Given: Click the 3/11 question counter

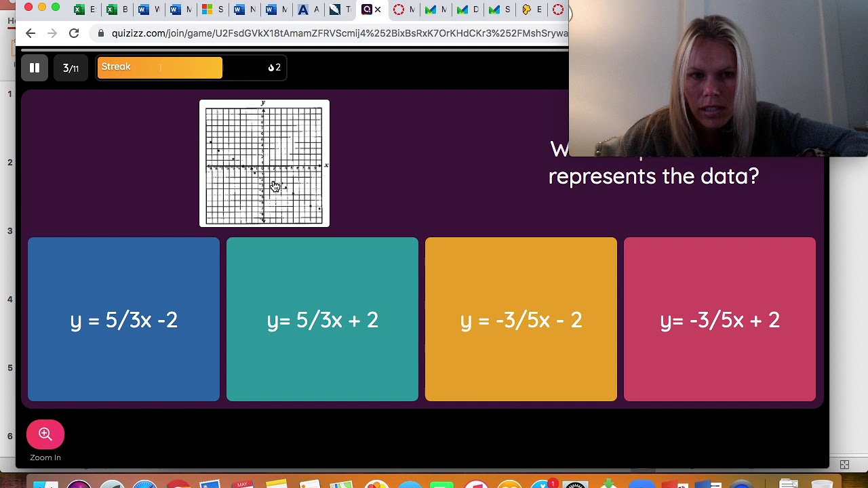Looking at the screenshot, I should [x=71, y=68].
